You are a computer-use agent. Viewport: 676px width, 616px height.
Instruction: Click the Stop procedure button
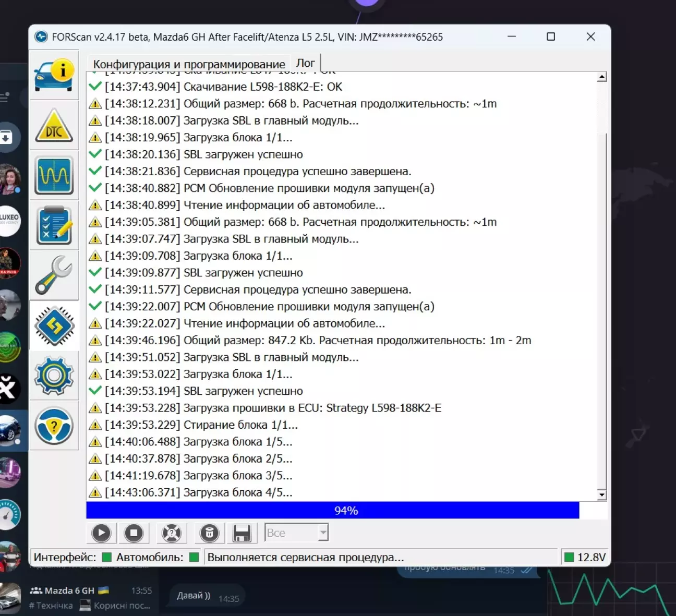click(134, 533)
